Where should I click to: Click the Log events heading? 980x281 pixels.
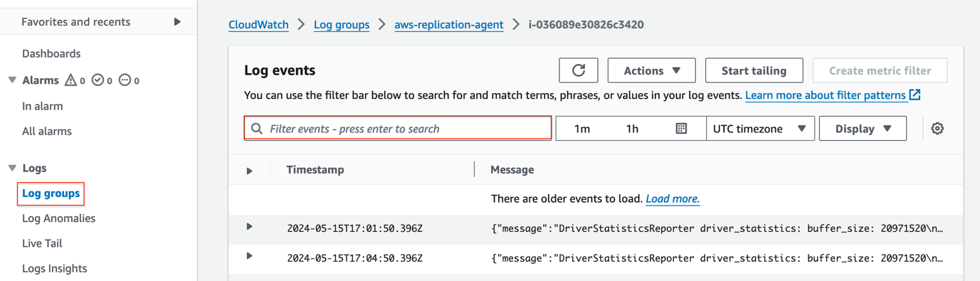click(280, 70)
